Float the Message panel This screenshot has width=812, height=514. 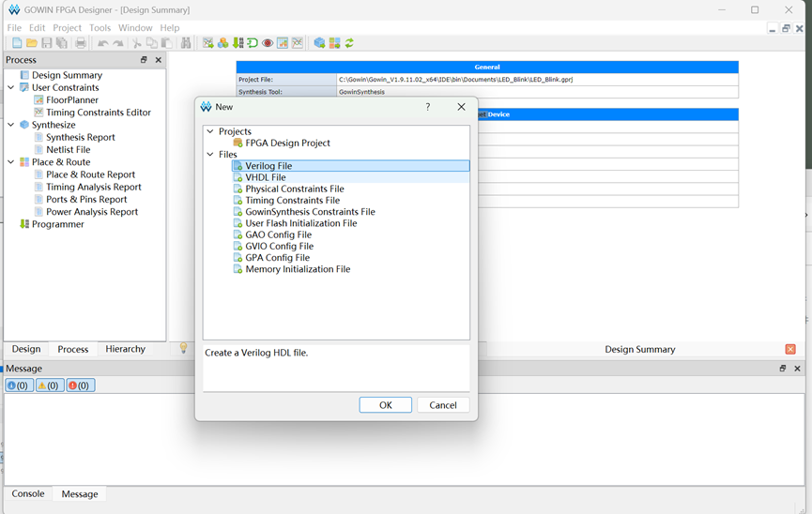click(783, 369)
